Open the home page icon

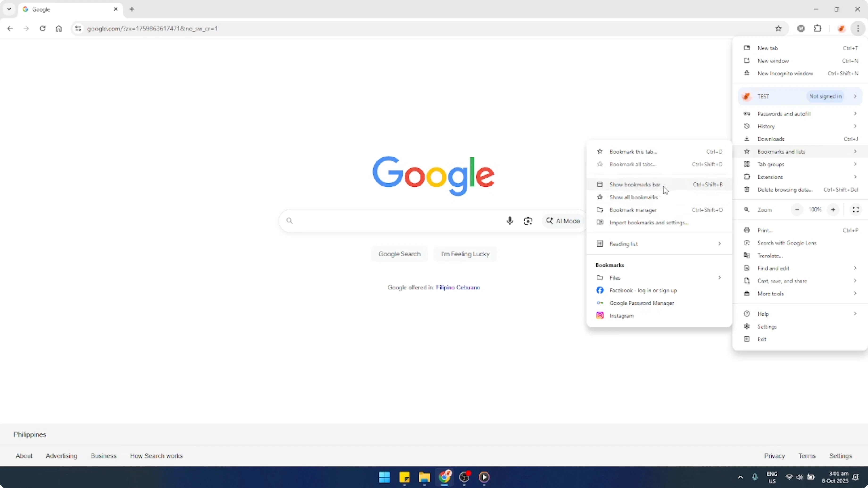coord(59,29)
